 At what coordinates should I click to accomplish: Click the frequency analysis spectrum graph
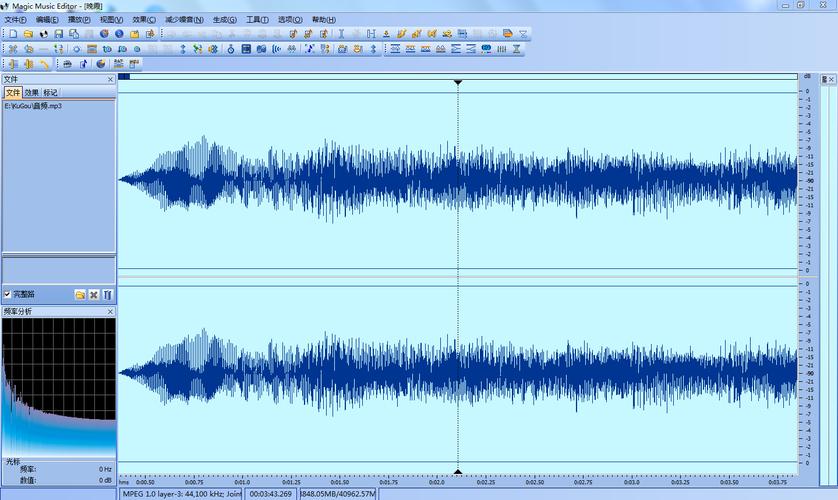coord(59,386)
